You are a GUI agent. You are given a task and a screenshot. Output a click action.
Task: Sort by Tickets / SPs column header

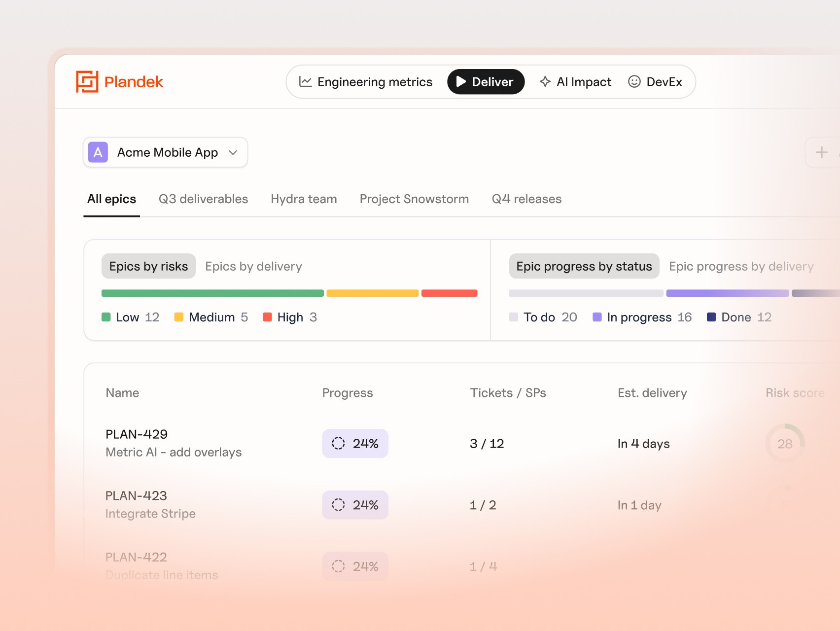[508, 393]
